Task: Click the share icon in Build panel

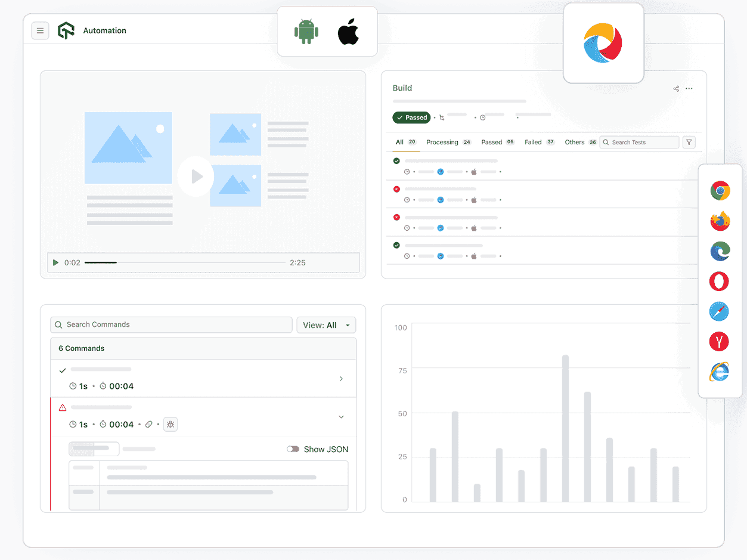Action: tap(675, 88)
